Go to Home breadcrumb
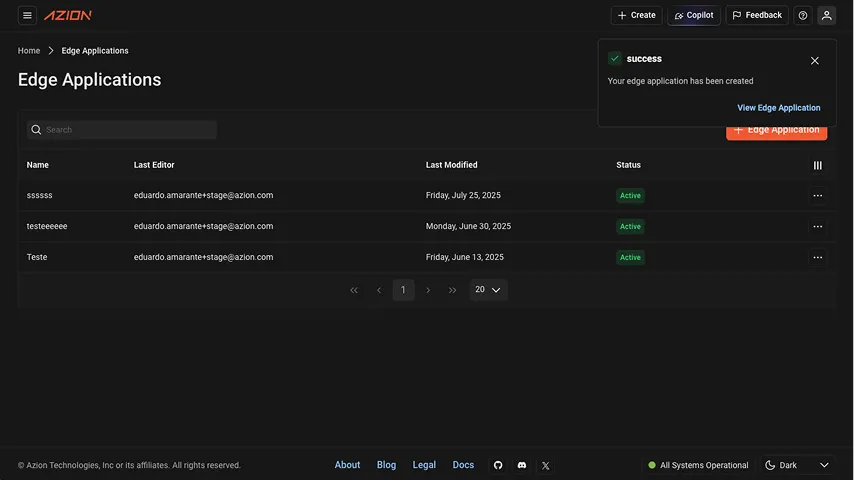Viewport: 854px width, 480px height. 29,50
